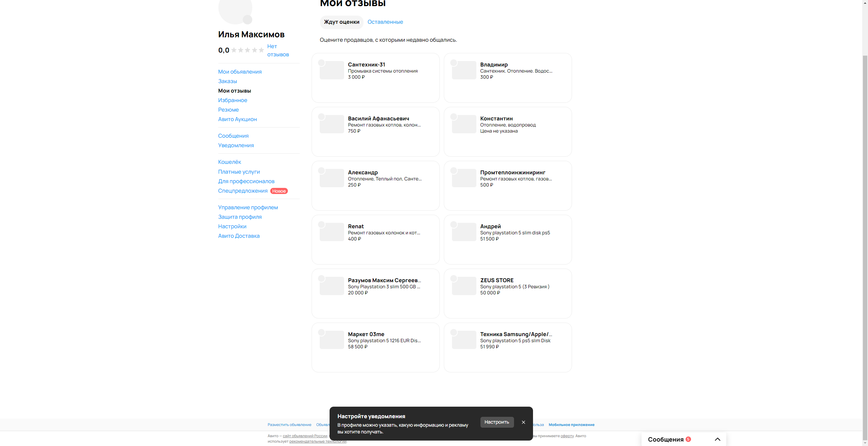
Task: Close the notification settings popup
Action: (523, 422)
